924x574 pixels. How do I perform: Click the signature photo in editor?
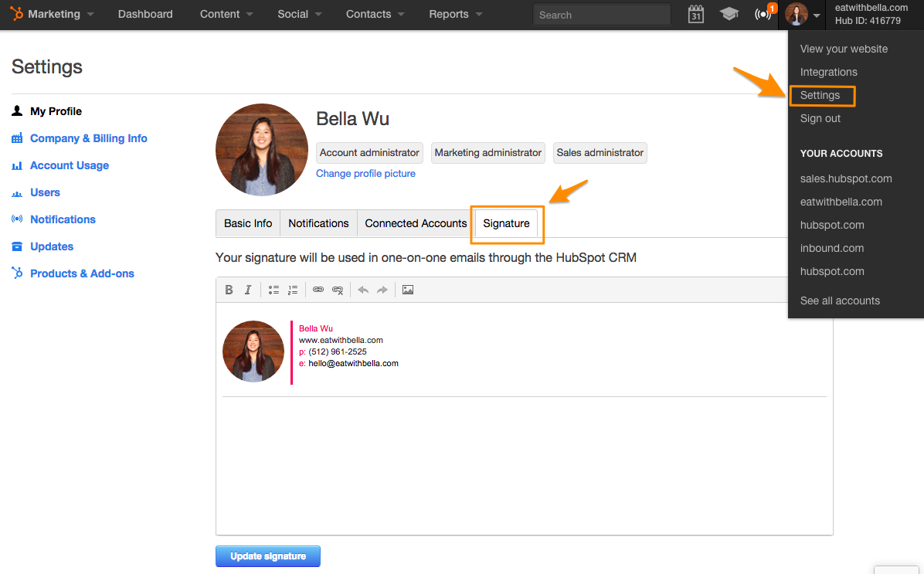253,352
